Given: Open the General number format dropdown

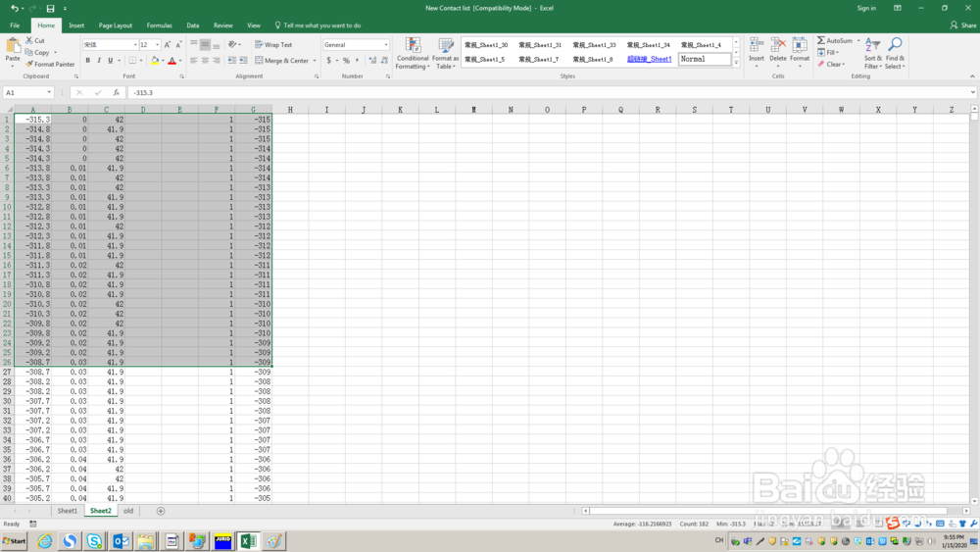Looking at the screenshot, I should tap(385, 45).
